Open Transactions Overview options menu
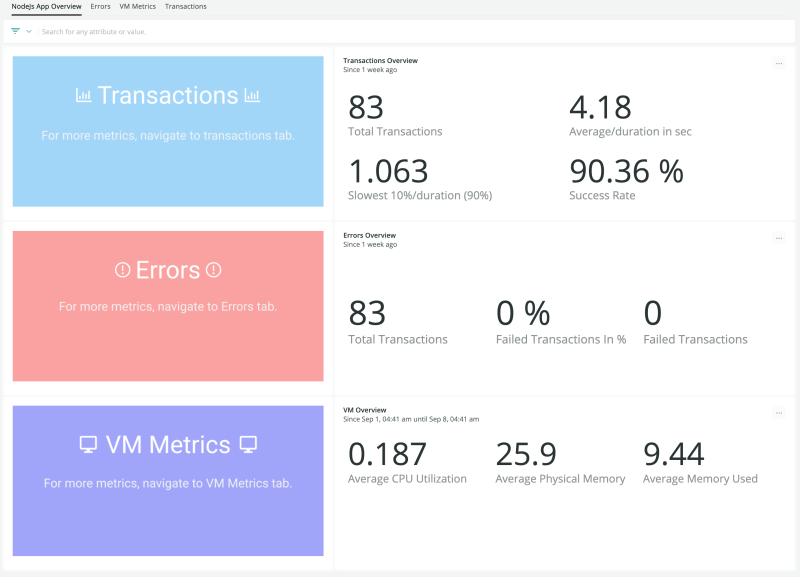 coord(778,63)
